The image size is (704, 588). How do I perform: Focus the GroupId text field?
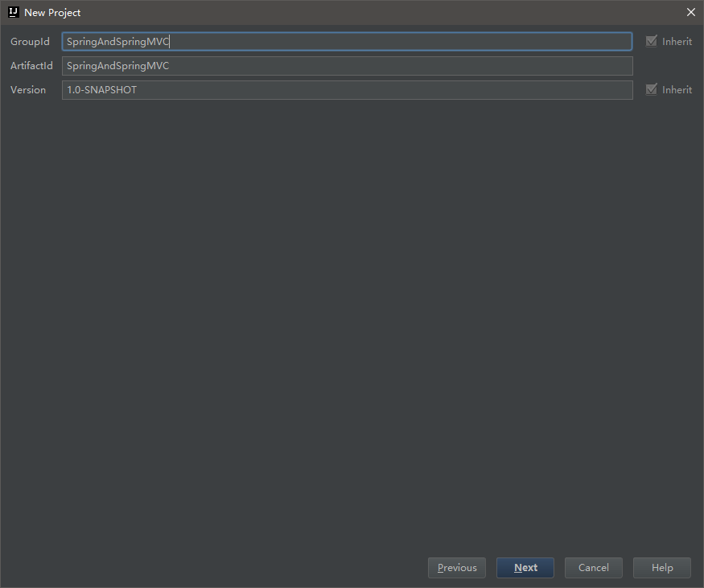tap(347, 41)
